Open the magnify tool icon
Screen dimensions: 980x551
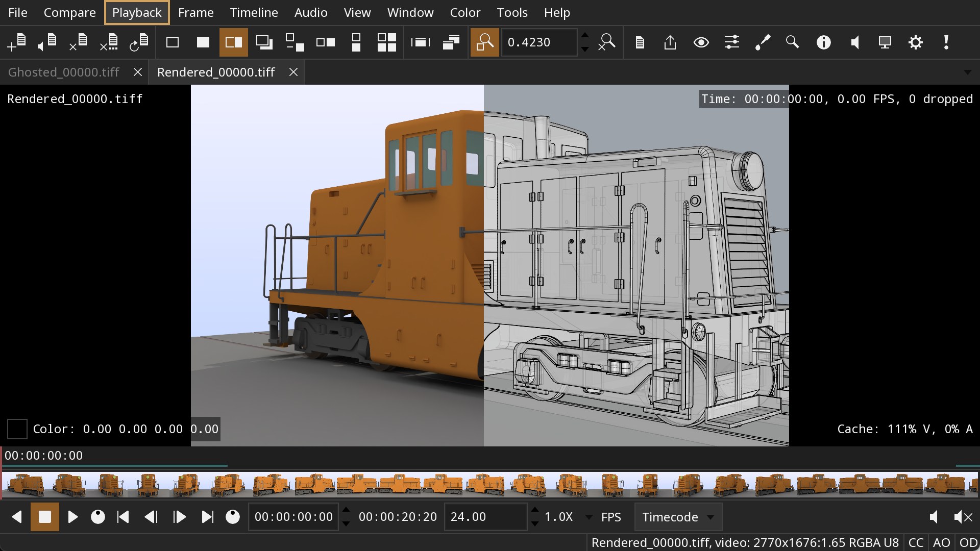pos(792,42)
